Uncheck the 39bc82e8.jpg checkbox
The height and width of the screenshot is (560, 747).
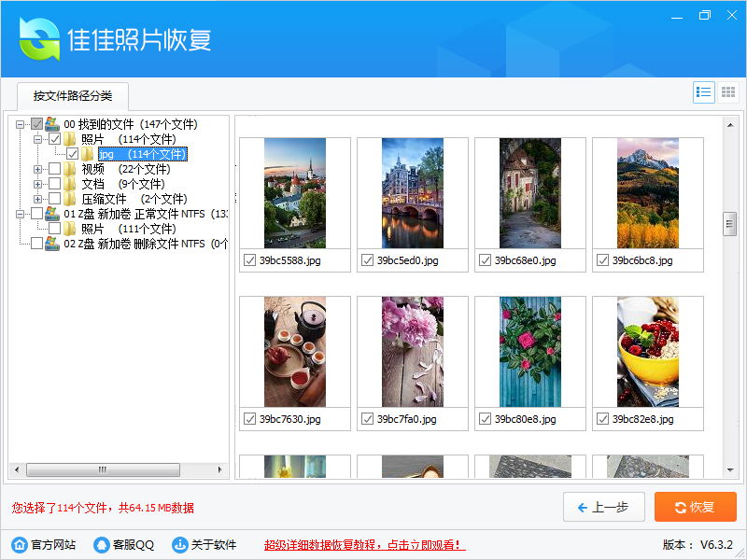(x=602, y=418)
